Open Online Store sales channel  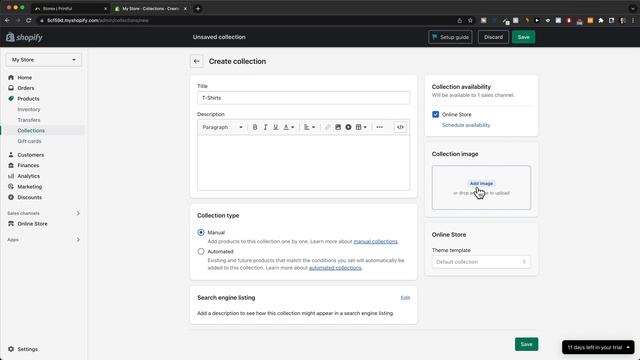coord(32,224)
